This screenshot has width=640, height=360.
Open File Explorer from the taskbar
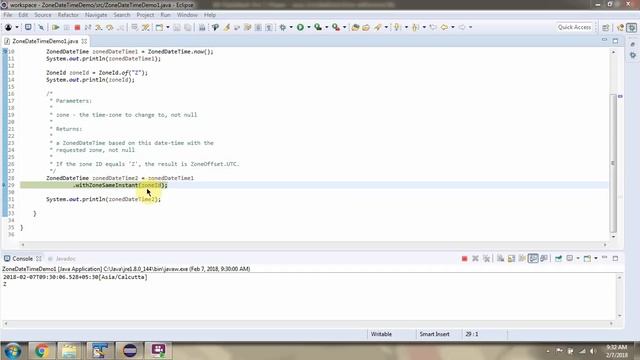tap(69, 351)
